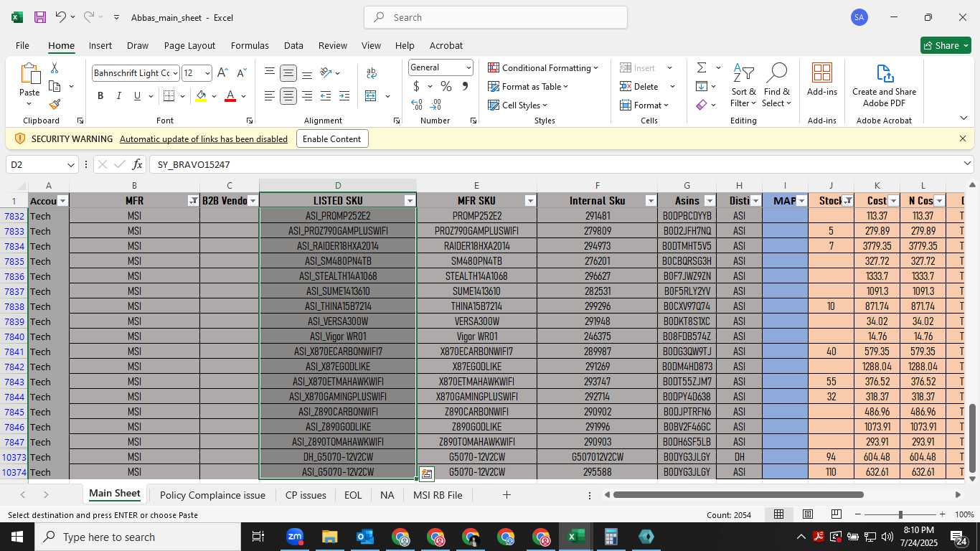
Task: Open the Acrobat ribbon tab
Action: pyautogui.click(x=446, y=45)
